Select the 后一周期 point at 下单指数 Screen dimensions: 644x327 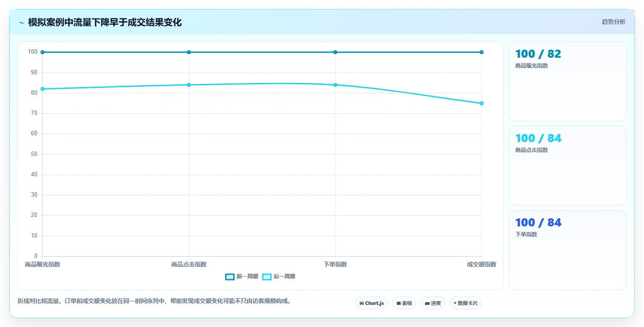pyautogui.click(x=335, y=85)
